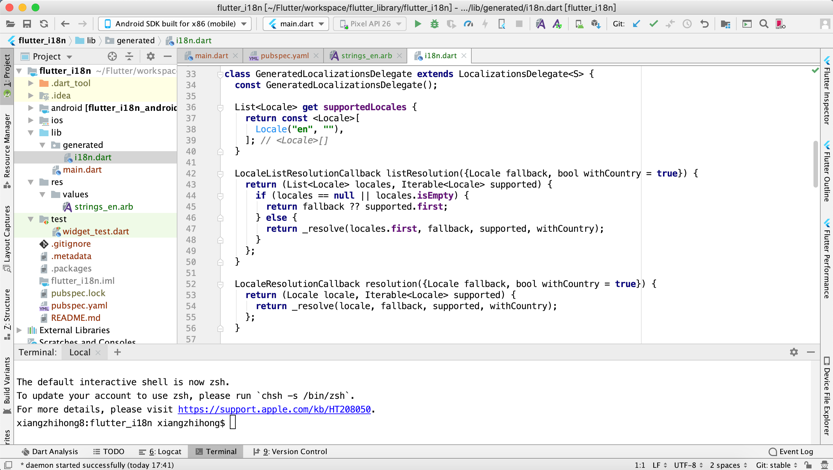Click locate target icon in Project panel
This screenshot has width=833, height=470.
[112, 56]
